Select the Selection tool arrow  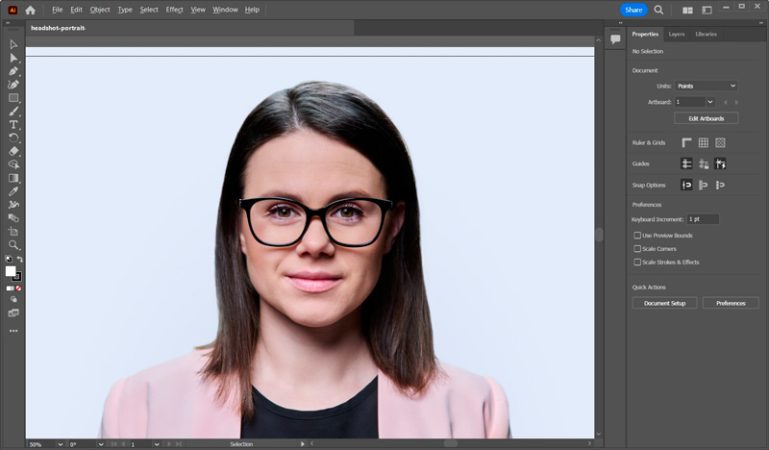click(x=13, y=44)
